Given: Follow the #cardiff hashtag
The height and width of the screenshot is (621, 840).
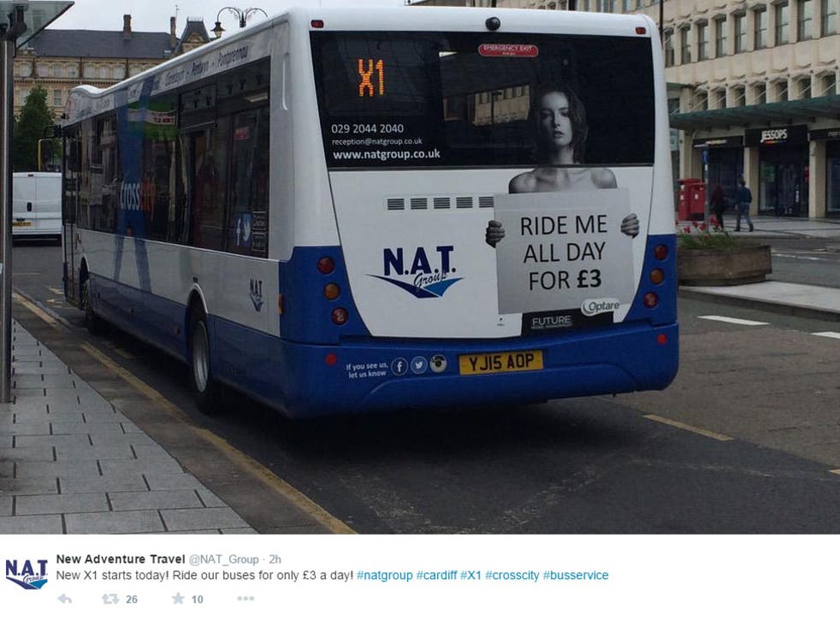Looking at the screenshot, I should point(436,576).
